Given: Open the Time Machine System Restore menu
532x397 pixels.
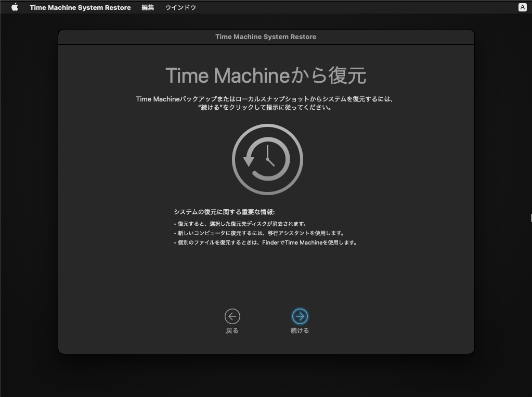Looking at the screenshot, I should [x=80, y=7].
